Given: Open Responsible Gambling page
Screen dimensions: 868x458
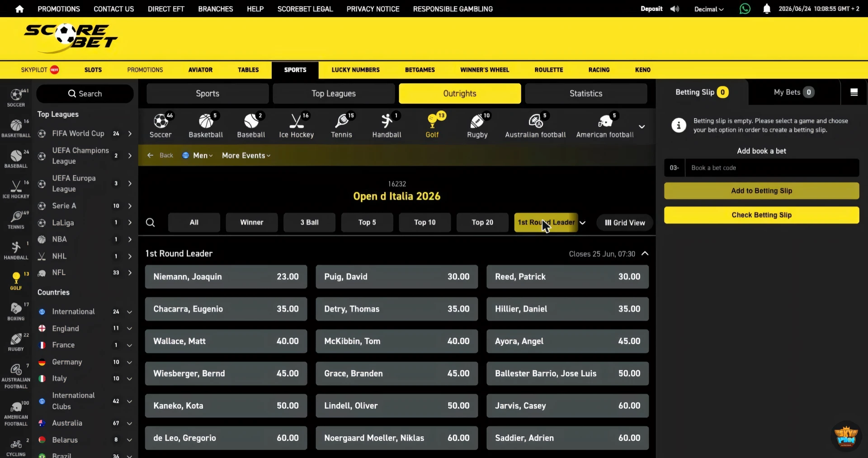Looking at the screenshot, I should 453,9.
